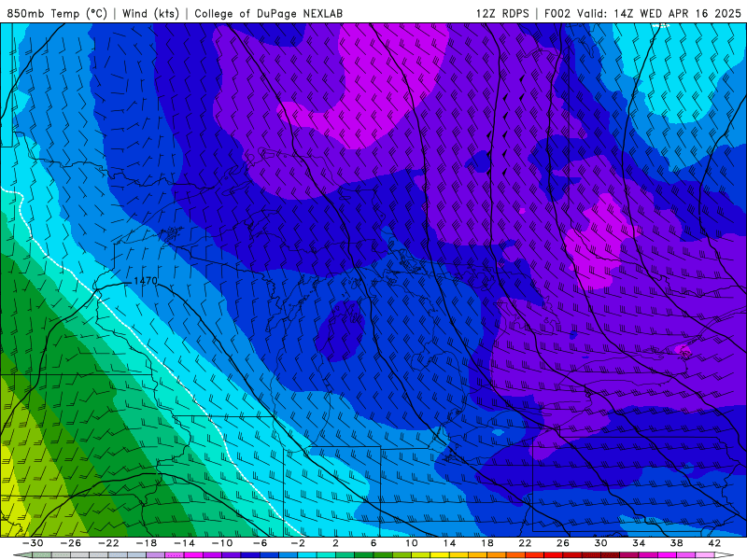Select the -18 legend value
Screen dimensions: 747x560
pos(147,543)
